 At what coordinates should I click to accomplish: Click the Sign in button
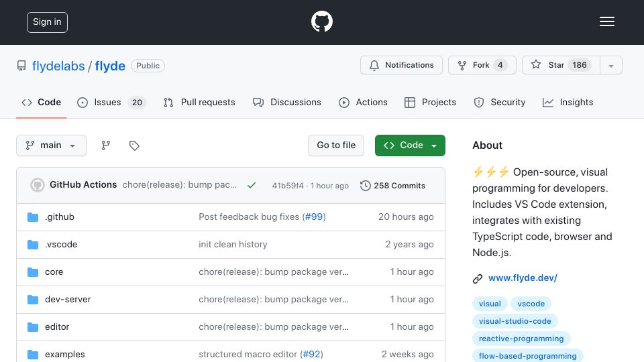coord(47,22)
